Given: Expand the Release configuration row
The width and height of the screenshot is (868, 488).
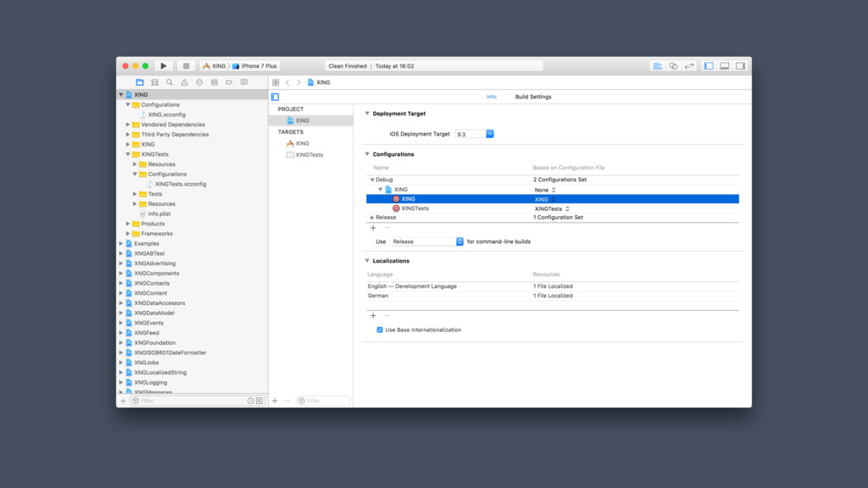Looking at the screenshot, I should pyautogui.click(x=372, y=218).
